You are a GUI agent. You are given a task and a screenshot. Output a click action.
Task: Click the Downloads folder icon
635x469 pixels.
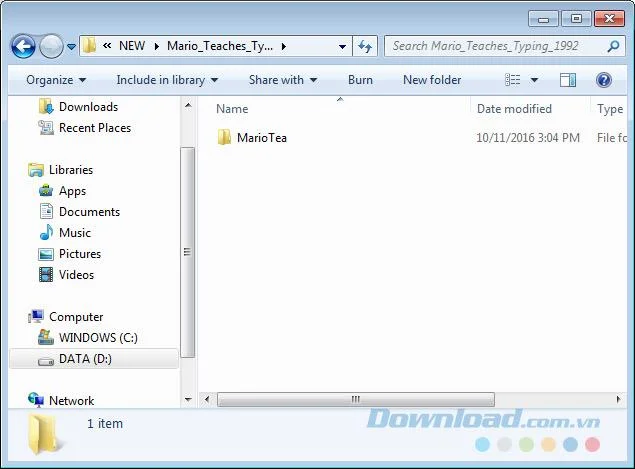pyautogui.click(x=46, y=107)
